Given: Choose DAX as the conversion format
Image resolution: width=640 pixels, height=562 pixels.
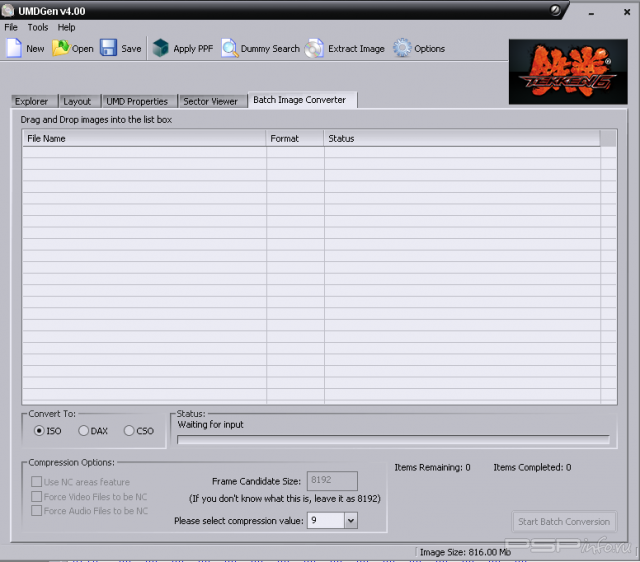Looking at the screenshot, I should click(x=84, y=431).
